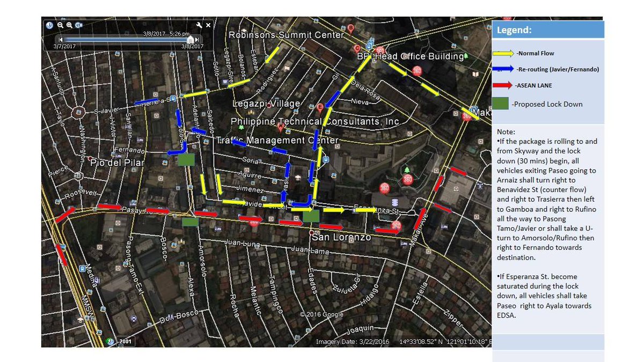644x362 pixels.
Task: Click the zoom-out magnifier on the timeline toolbar
Action: pos(60,25)
